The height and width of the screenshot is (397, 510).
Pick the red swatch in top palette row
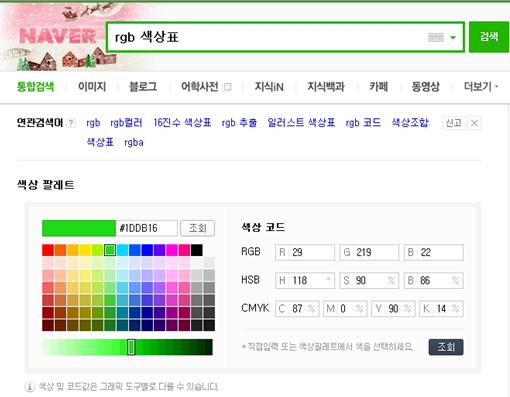[x=48, y=250]
